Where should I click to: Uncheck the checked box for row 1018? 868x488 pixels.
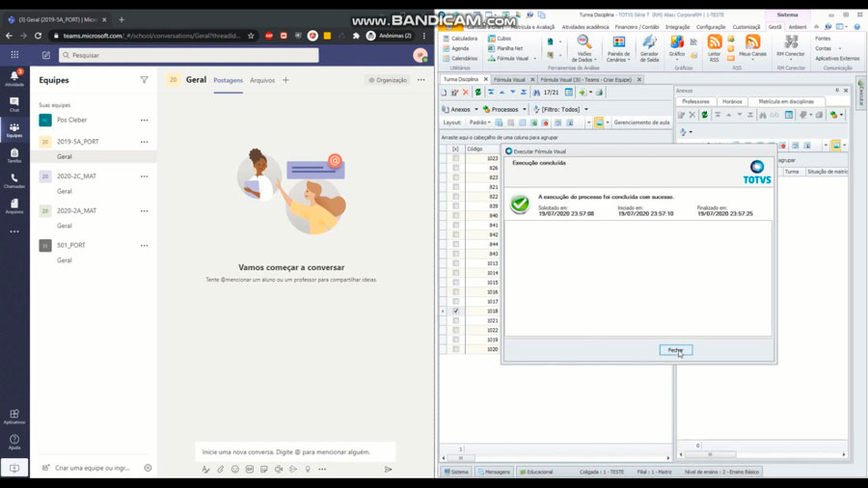tap(456, 312)
